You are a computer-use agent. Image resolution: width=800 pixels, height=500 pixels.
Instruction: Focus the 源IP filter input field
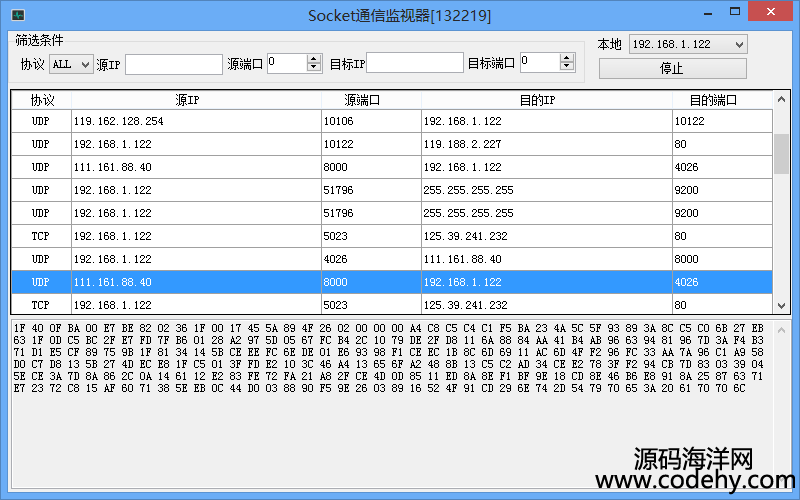174,64
